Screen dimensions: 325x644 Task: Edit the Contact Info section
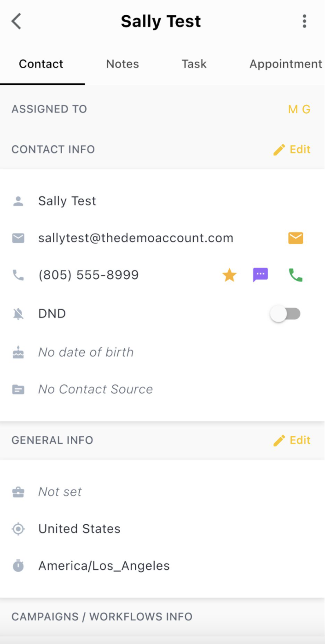(292, 149)
